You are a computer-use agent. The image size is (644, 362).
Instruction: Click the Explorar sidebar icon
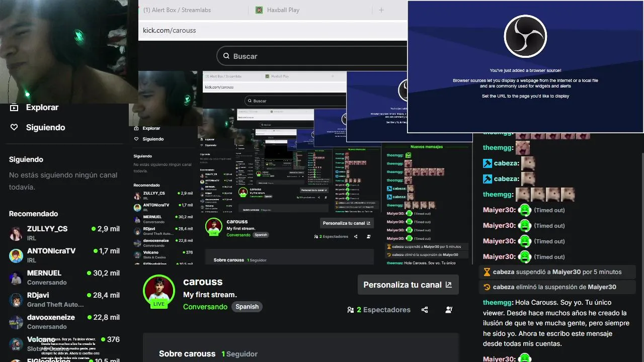14,108
